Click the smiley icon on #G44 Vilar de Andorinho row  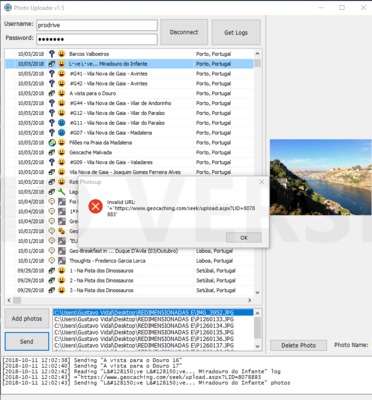[61, 103]
